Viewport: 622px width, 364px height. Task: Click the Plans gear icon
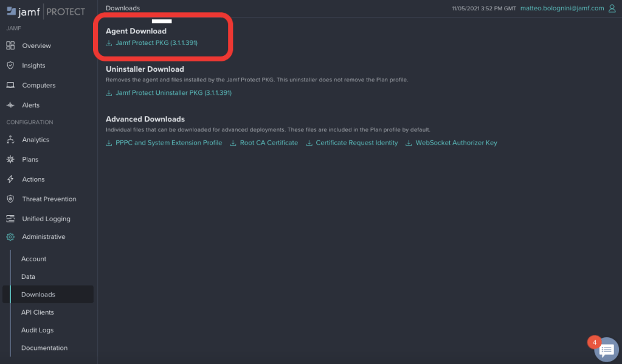(10, 160)
